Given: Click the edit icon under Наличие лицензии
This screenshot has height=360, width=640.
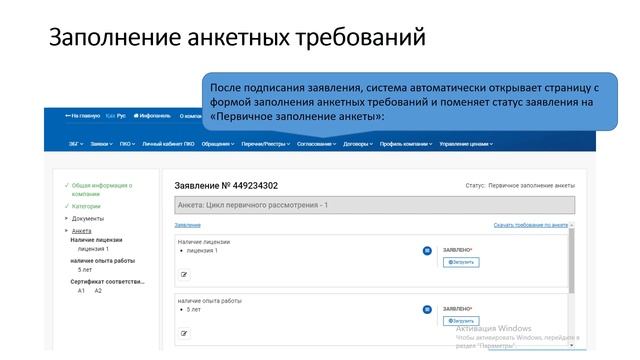Looking at the screenshot, I should pos(184,275).
